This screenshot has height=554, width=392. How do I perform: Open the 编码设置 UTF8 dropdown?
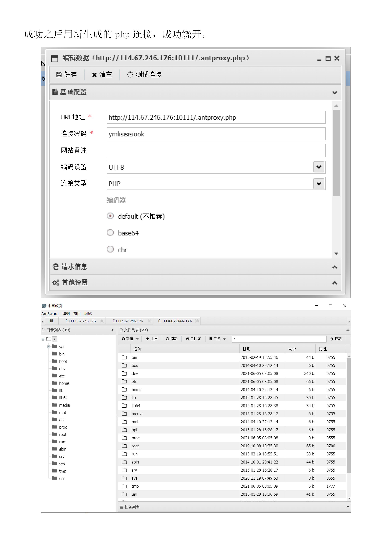pyautogui.click(x=319, y=167)
